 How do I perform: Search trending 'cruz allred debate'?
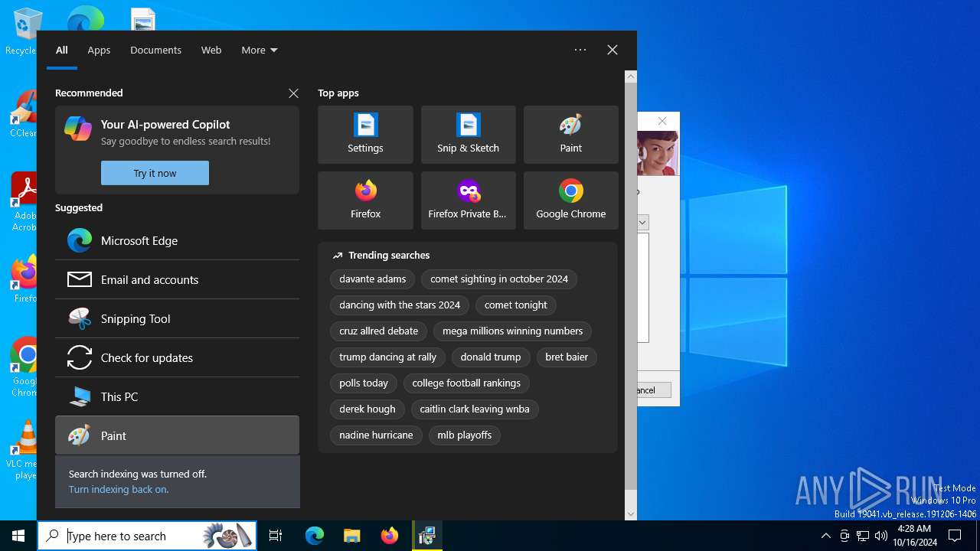[x=379, y=331]
